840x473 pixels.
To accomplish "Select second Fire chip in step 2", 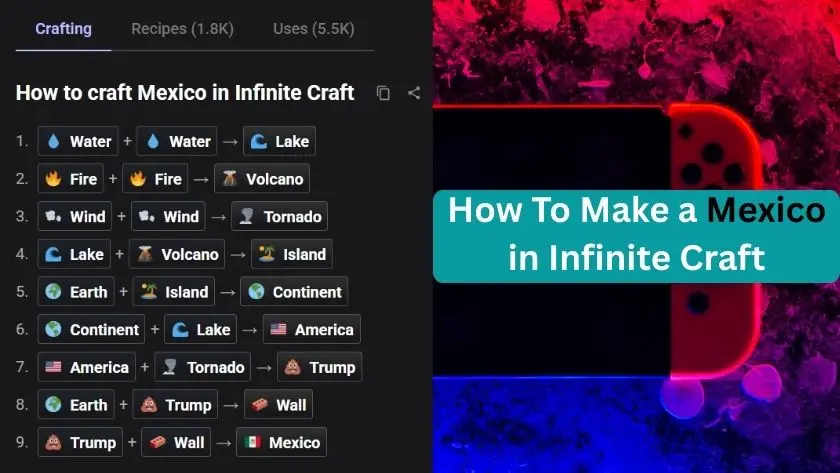I will [155, 179].
